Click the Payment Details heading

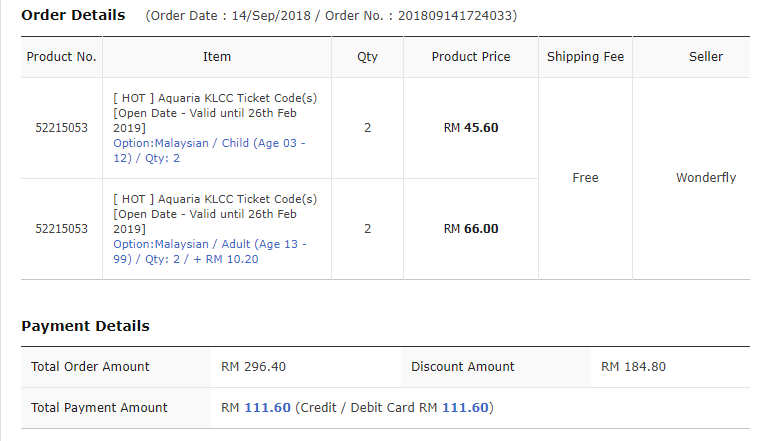[85, 326]
